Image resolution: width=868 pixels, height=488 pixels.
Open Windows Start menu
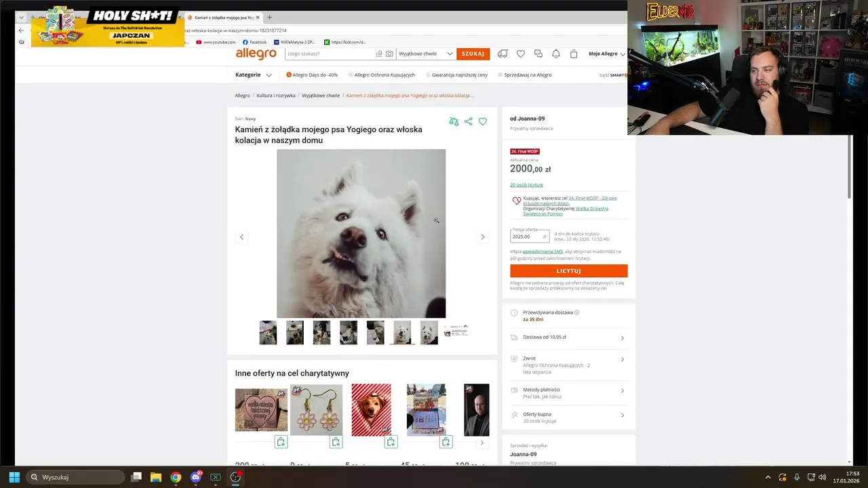14,477
